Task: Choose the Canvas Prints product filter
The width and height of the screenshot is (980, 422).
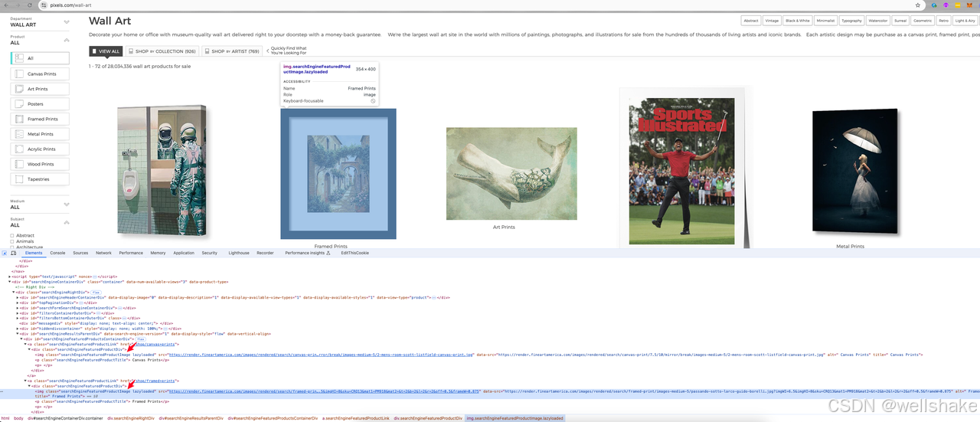Action: pyautogui.click(x=40, y=74)
